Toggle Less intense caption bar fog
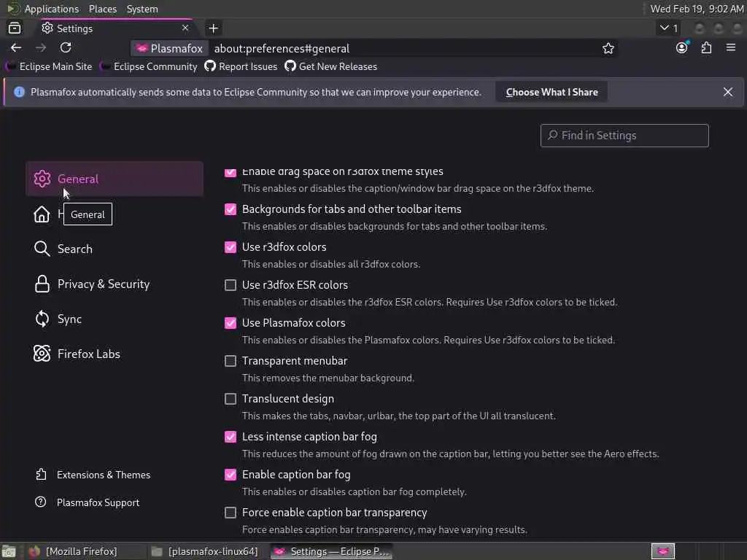The width and height of the screenshot is (747, 560). pyautogui.click(x=230, y=437)
